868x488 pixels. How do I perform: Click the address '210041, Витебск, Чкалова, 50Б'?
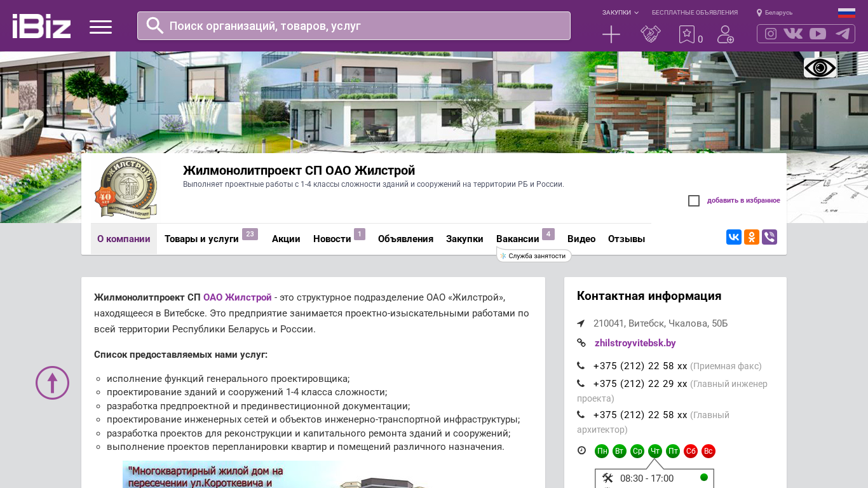(660, 323)
